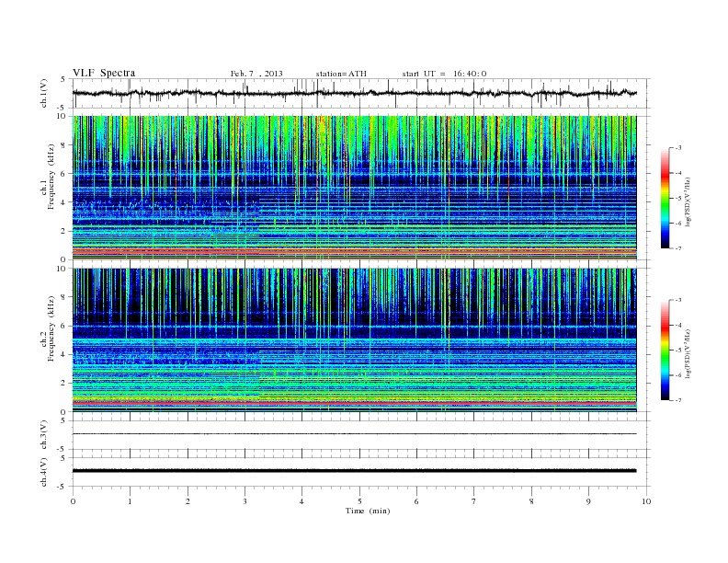The width and height of the screenshot is (728, 563).
Task: Click the "station=ATH" header label
Action: (341, 74)
